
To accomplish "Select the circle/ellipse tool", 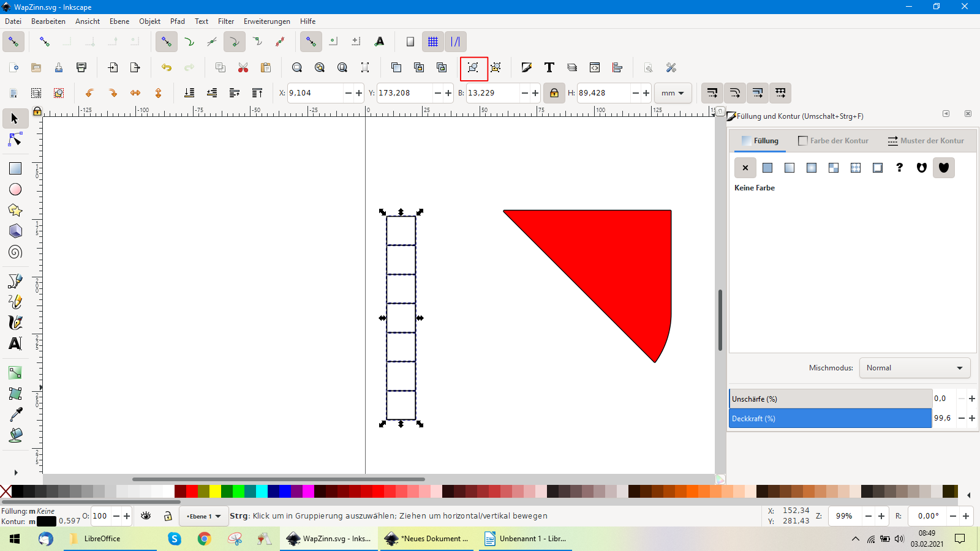I will 15,190.
